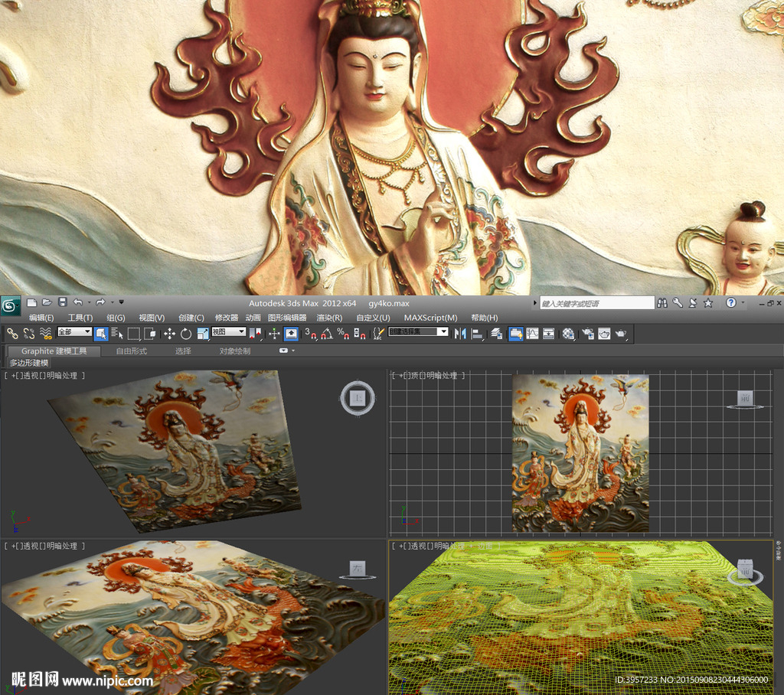This screenshot has width=784, height=695.
Task: Expand the ribbon minimize options arrow
Action: (x=293, y=351)
